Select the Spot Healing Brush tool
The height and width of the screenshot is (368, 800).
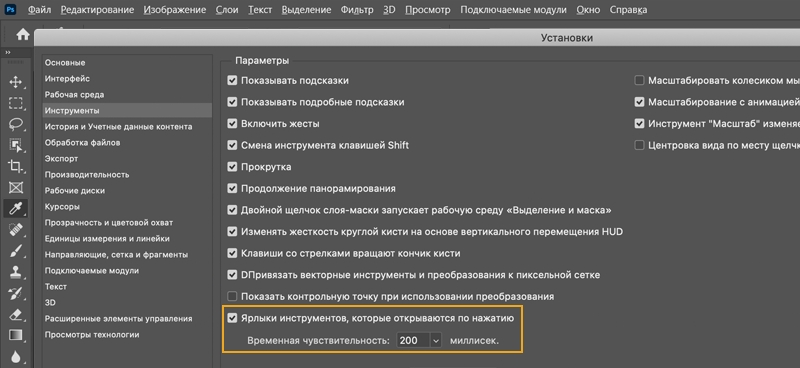point(16,229)
